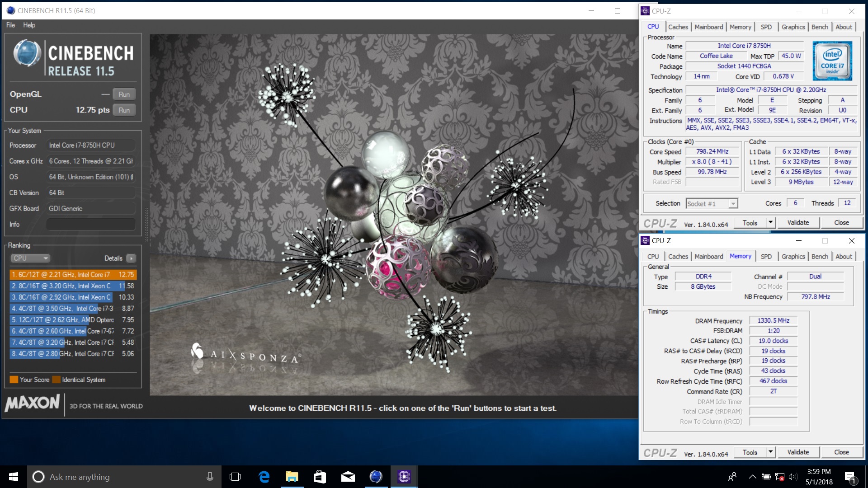Click the Identical System legend swatch

56,380
